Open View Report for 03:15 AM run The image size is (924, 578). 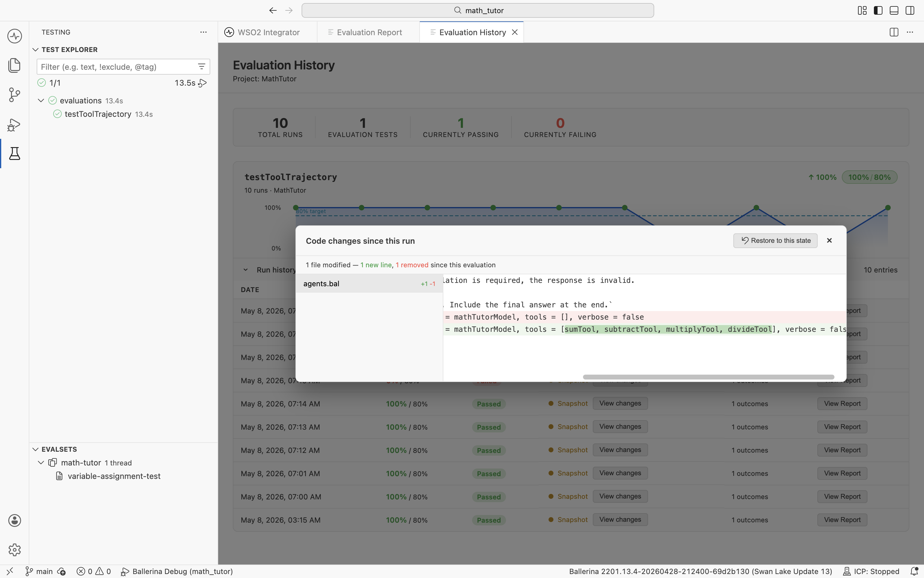[842, 520]
